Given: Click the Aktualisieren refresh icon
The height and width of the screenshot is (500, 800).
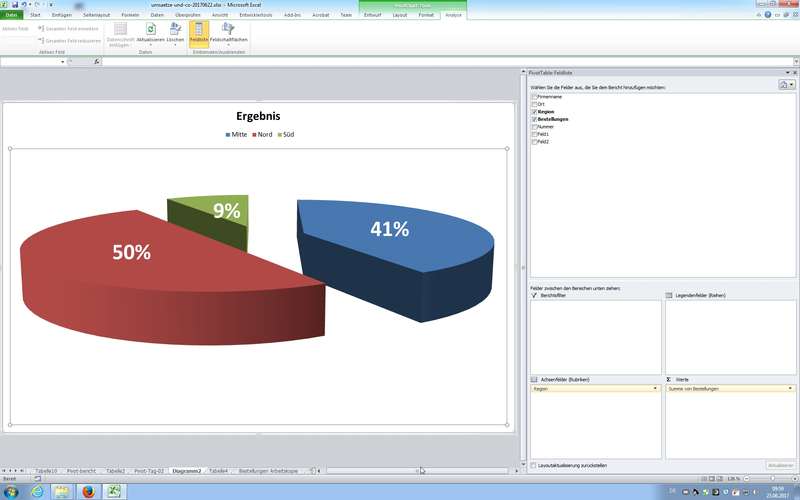Looking at the screenshot, I should click(151, 29).
